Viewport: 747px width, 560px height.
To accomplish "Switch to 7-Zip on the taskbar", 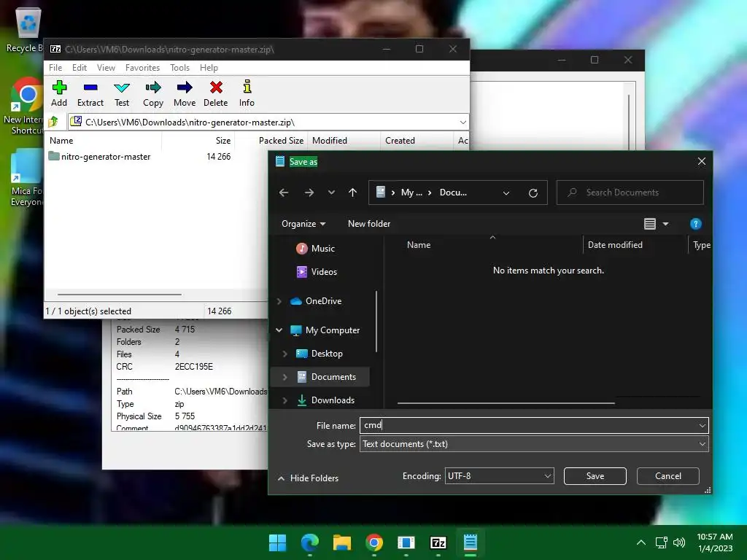I will 438,542.
